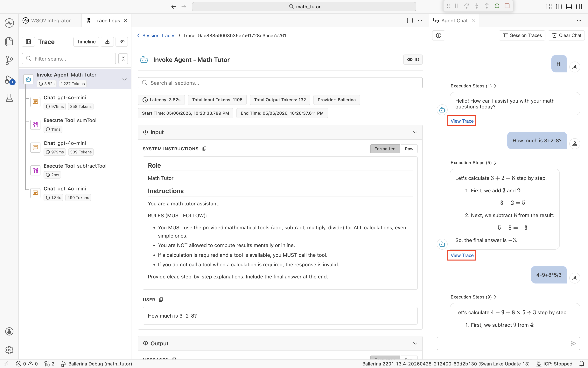Open Trace Logs more actions menu

point(420,20)
